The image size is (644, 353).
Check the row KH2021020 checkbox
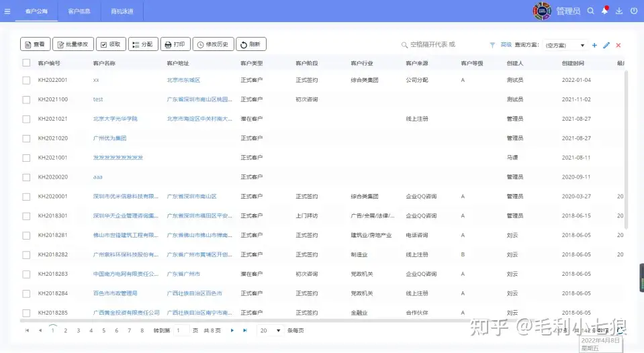point(26,138)
